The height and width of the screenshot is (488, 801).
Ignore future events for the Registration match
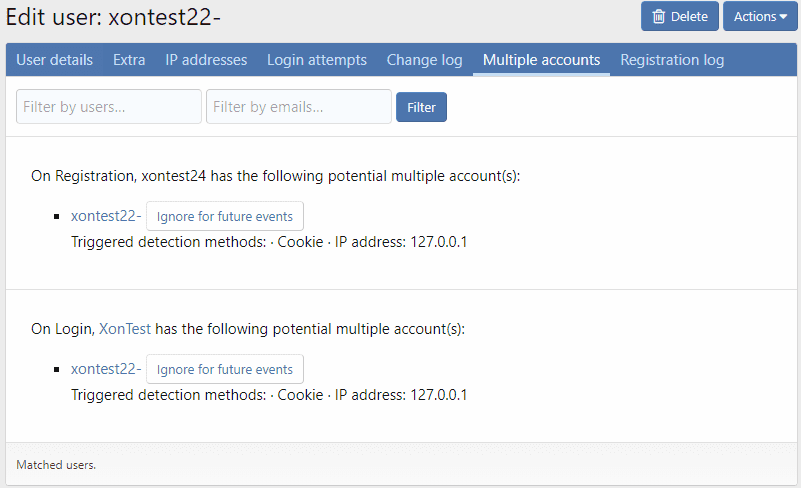click(224, 217)
